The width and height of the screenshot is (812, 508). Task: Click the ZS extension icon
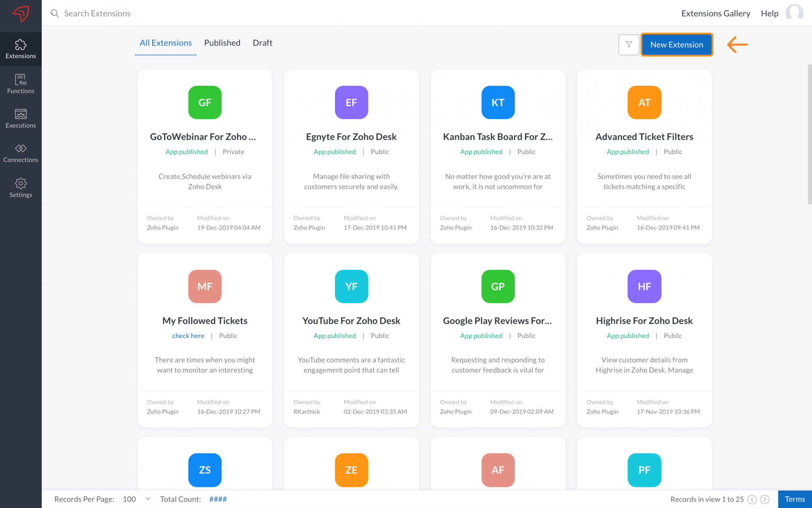(x=205, y=470)
